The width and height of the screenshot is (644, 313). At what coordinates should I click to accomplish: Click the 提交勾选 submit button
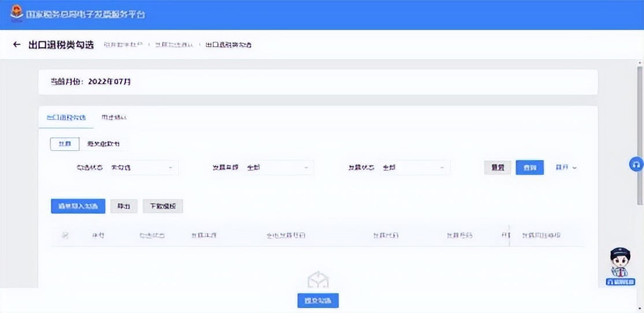tap(318, 301)
